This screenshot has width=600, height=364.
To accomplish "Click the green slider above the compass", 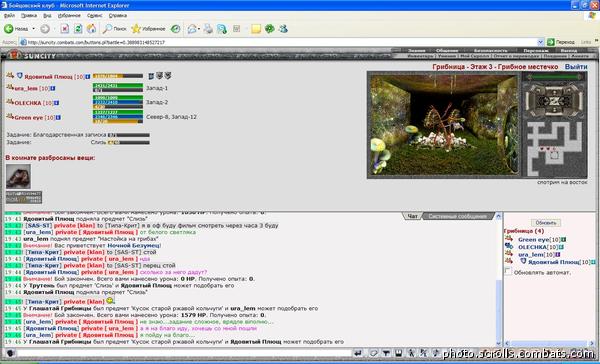I will (x=553, y=77).
